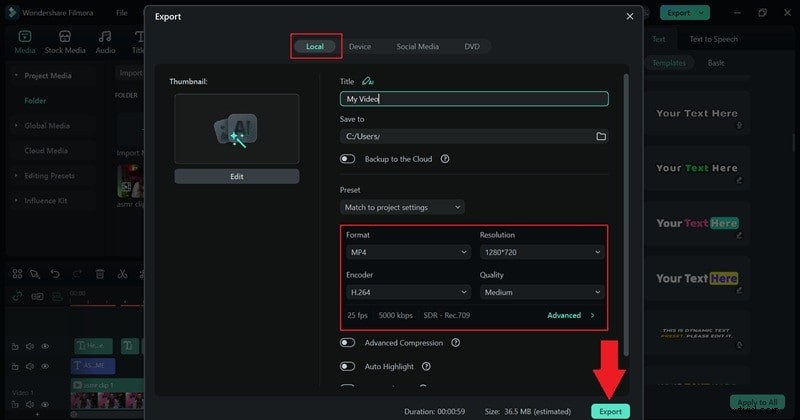The width and height of the screenshot is (800, 420).
Task: Enable the Advanced Compression switch
Action: [x=347, y=342]
